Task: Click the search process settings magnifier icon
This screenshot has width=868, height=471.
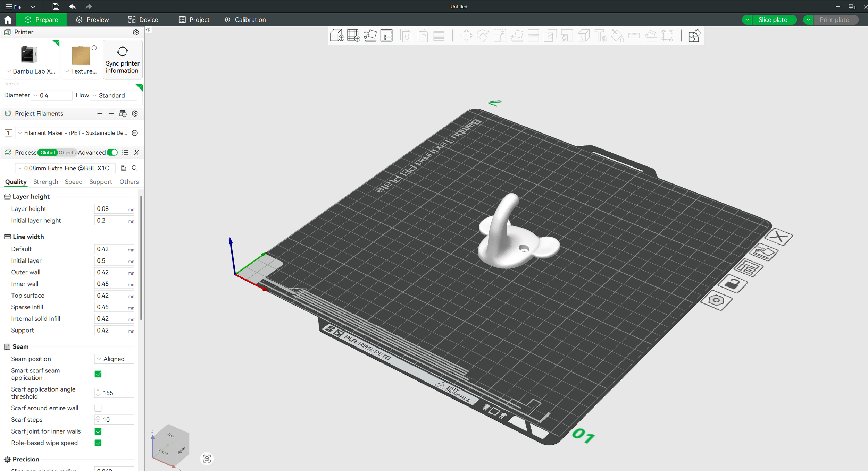Action: point(135,168)
